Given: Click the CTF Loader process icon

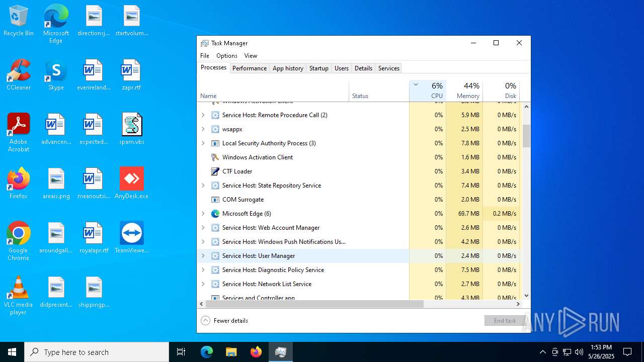Looking at the screenshot, I should point(215,171).
